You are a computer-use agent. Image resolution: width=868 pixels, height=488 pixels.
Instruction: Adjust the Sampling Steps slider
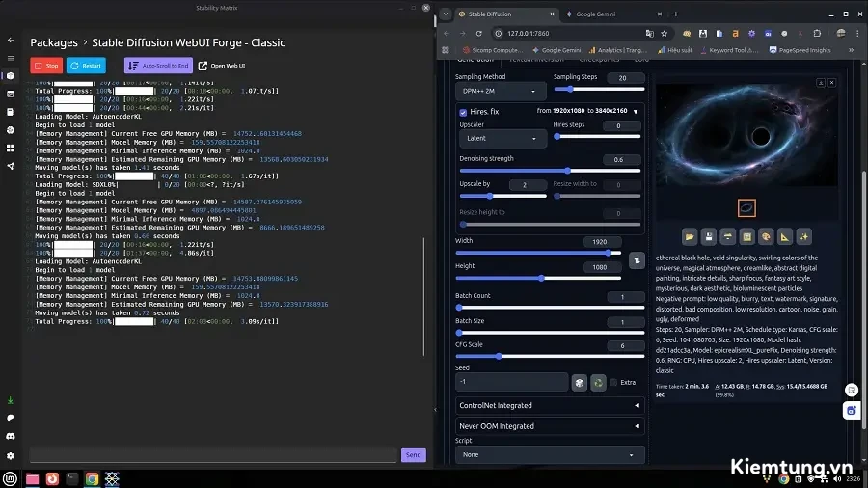point(599,89)
